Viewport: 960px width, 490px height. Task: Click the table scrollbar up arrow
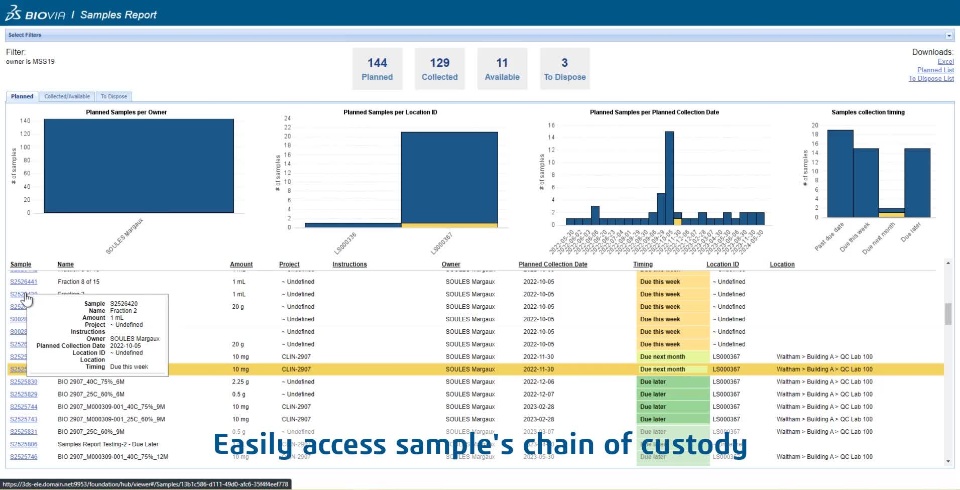[x=948, y=263]
